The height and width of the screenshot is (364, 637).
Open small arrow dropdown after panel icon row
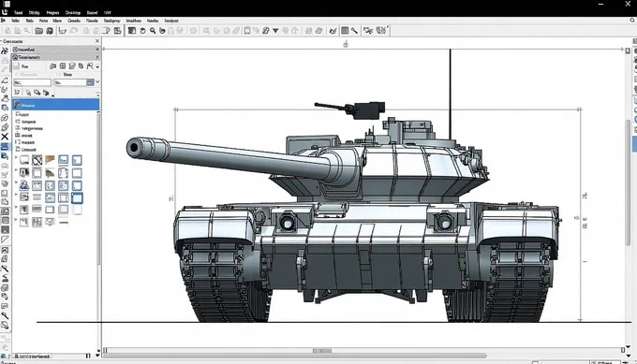(x=97, y=66)
